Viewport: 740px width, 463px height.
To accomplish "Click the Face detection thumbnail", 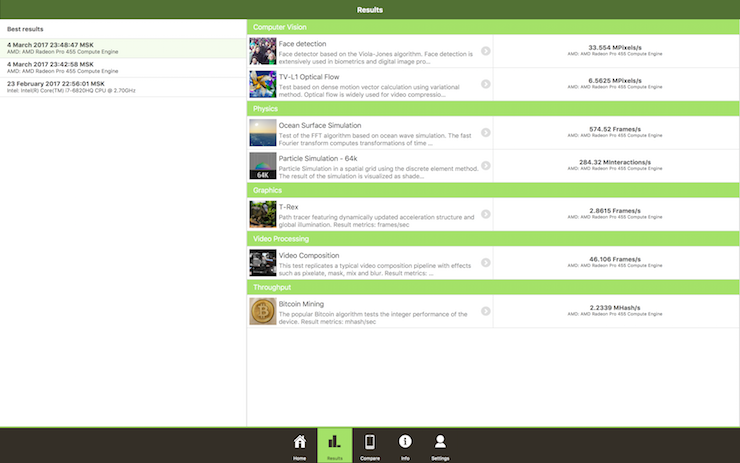I will tap(263, 51).
